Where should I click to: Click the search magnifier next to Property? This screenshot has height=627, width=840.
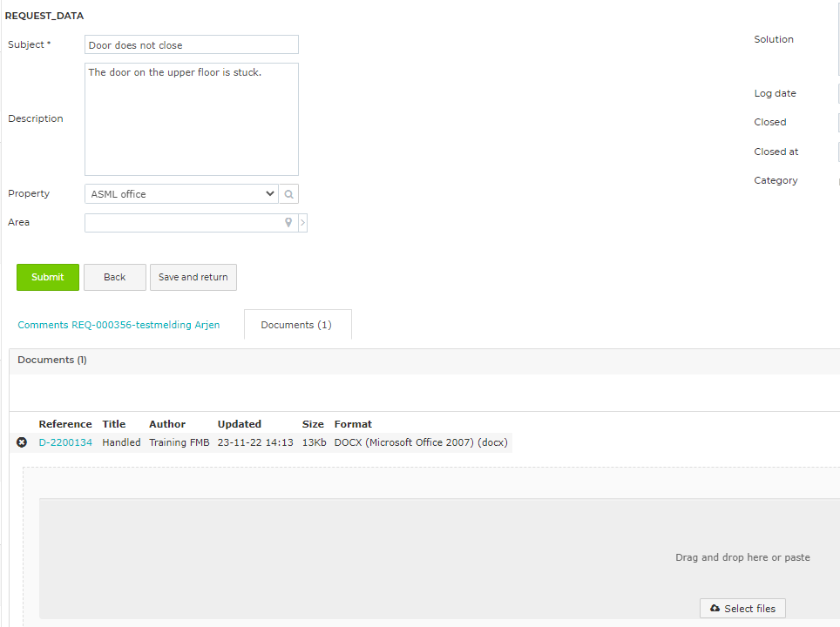tap(288, 194)
